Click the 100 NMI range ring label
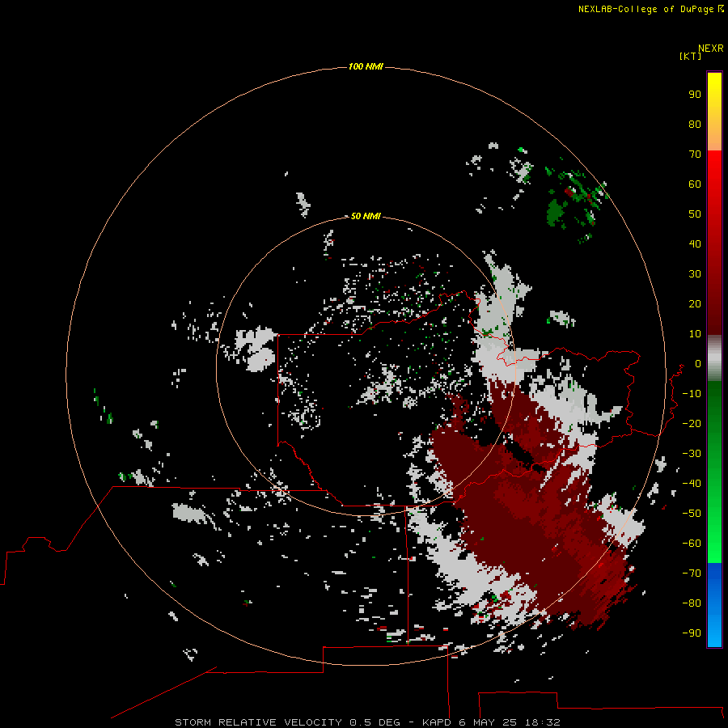This screenshot has width=728, height=728. coord(366,66)
